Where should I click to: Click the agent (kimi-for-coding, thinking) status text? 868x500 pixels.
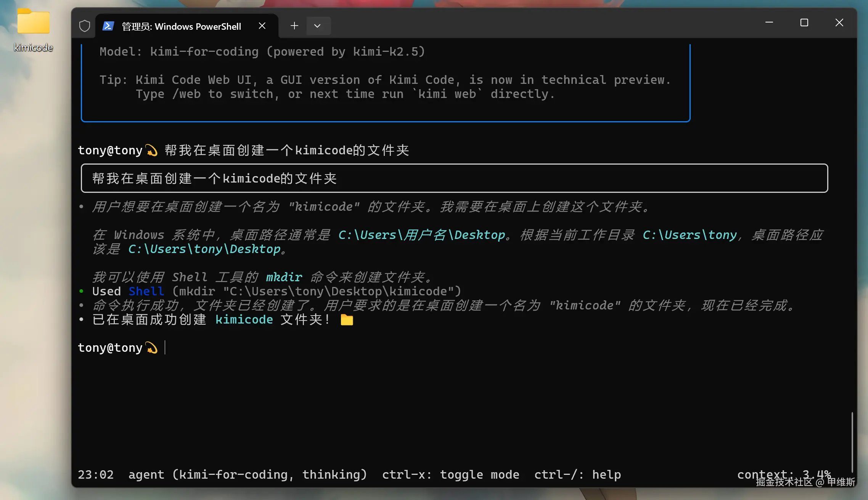point(248,475)
